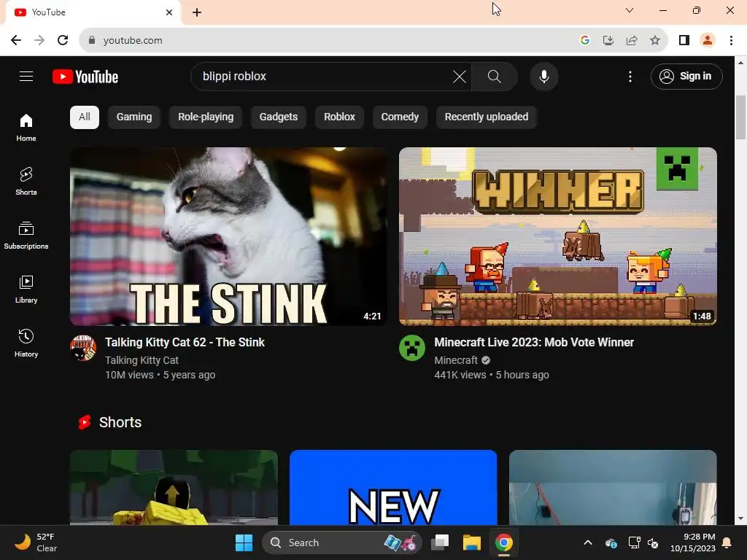Show hidden tray icons chevron
Image resolution: width=747 pixels, height=560 pixels.
point(588,542)
